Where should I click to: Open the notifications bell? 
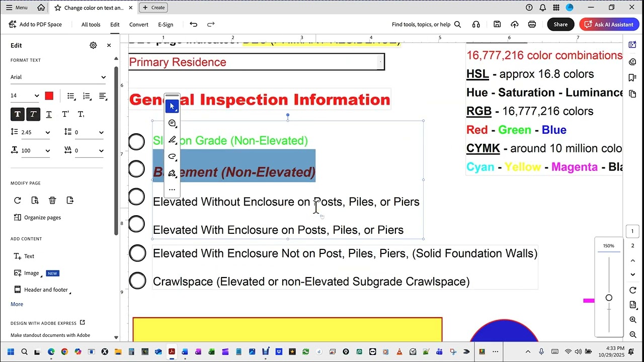click(543, 8)
